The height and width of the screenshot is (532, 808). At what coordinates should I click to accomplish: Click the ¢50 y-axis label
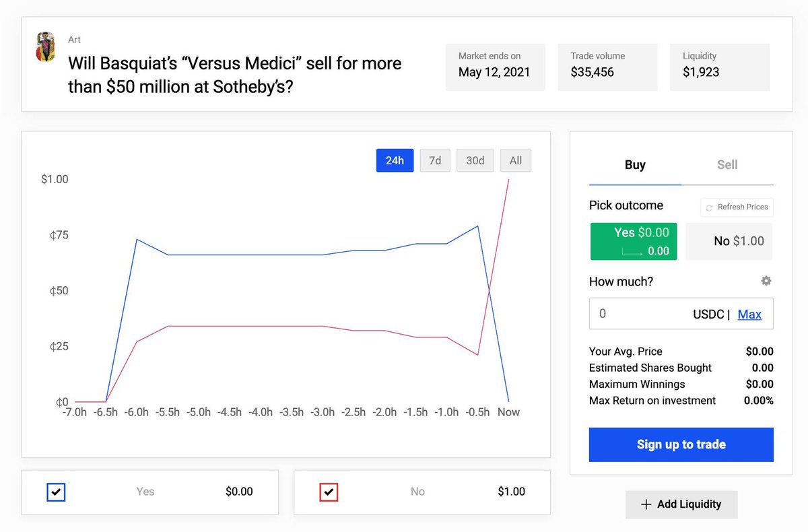click(59, 291)
